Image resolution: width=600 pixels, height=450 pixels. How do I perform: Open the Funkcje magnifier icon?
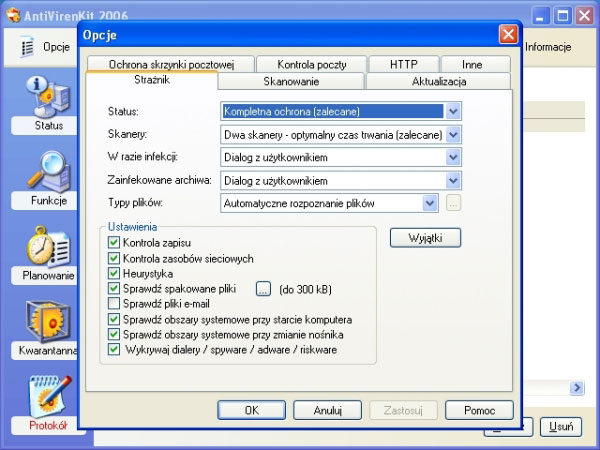pos(49,171)
